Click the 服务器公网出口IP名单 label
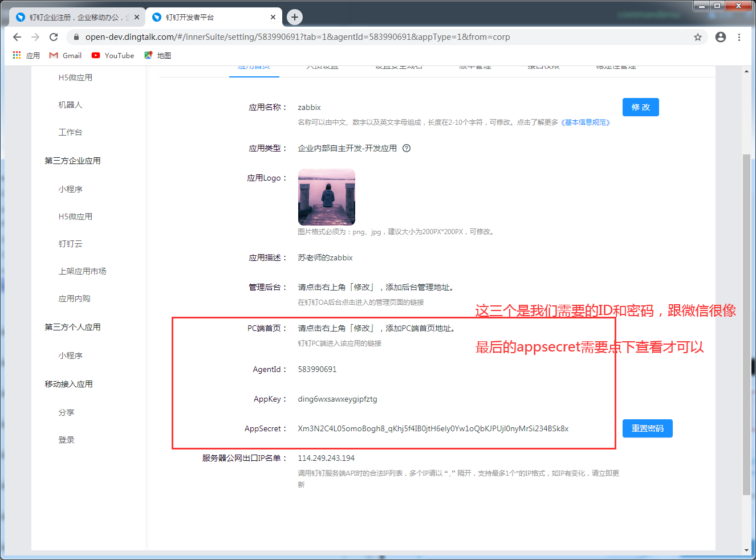 [244, 458]
